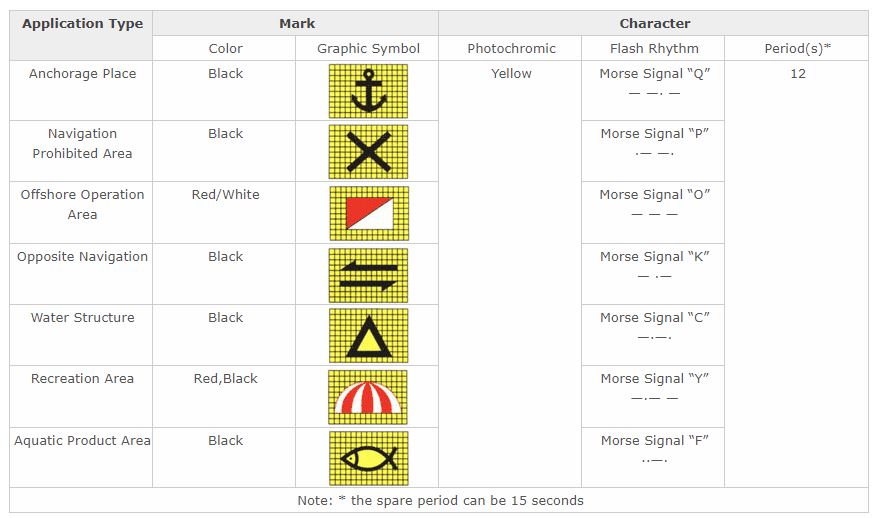Click the Graphic Symbol subheader
The image size is (873, 518).
(368, 48)
